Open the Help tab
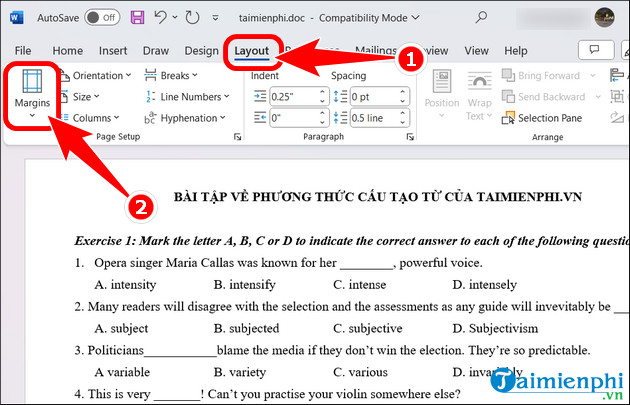Viewport: 630px width, 405px height. tap(515, 51)
